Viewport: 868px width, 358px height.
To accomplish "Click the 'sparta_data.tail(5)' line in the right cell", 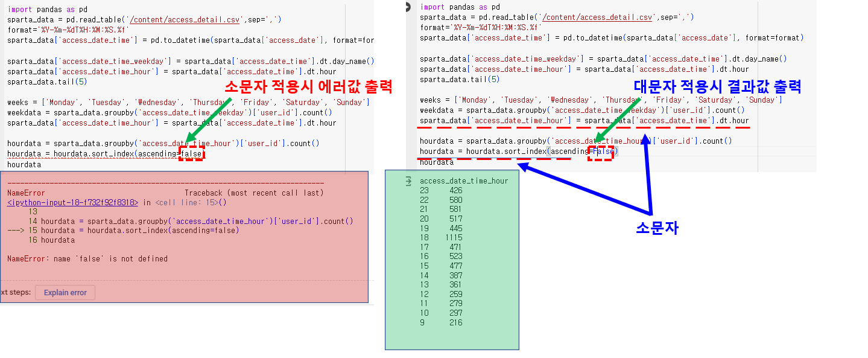I will click(460, 79).
